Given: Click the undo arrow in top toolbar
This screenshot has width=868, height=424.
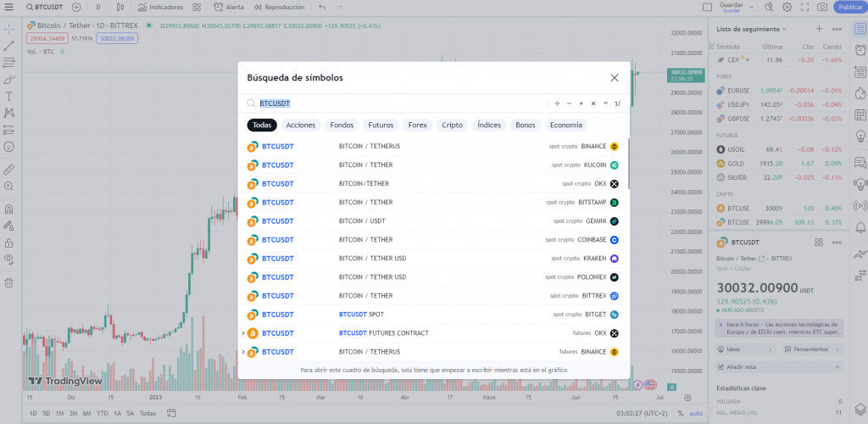Looking at the screenshot, I should click(x=322, y=7).
